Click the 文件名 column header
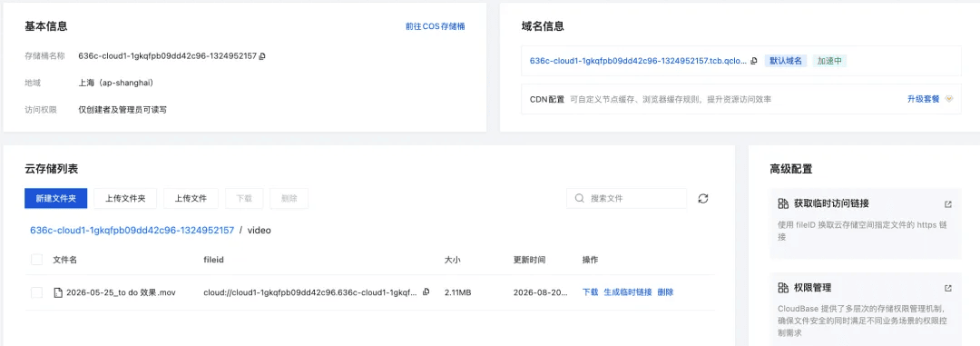980x346 pixels. click(65, 260)
